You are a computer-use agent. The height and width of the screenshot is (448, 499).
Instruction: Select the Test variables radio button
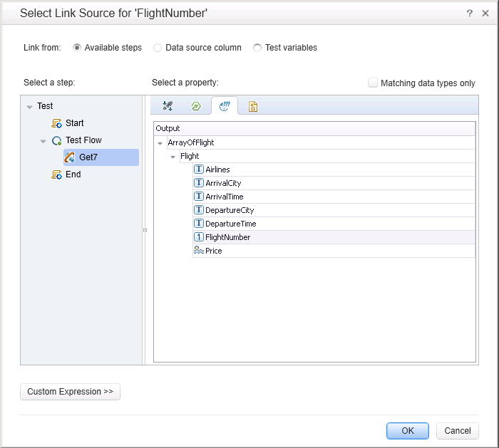tap(257, 48)
